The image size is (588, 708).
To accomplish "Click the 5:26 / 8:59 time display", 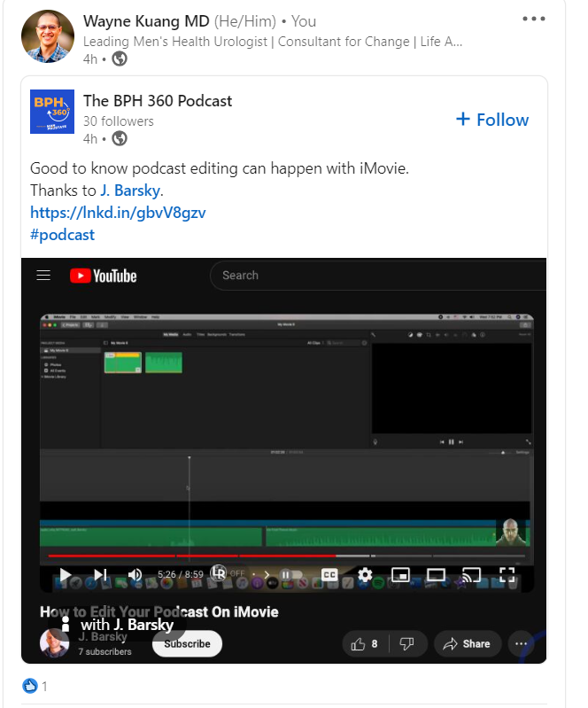I will (181, 574).
